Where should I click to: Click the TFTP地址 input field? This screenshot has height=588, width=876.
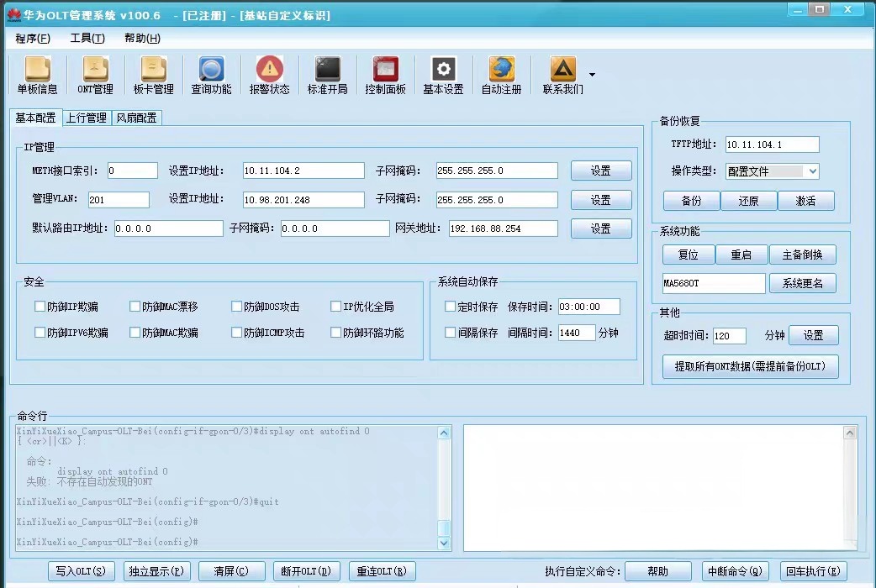[x=772, y=144]
